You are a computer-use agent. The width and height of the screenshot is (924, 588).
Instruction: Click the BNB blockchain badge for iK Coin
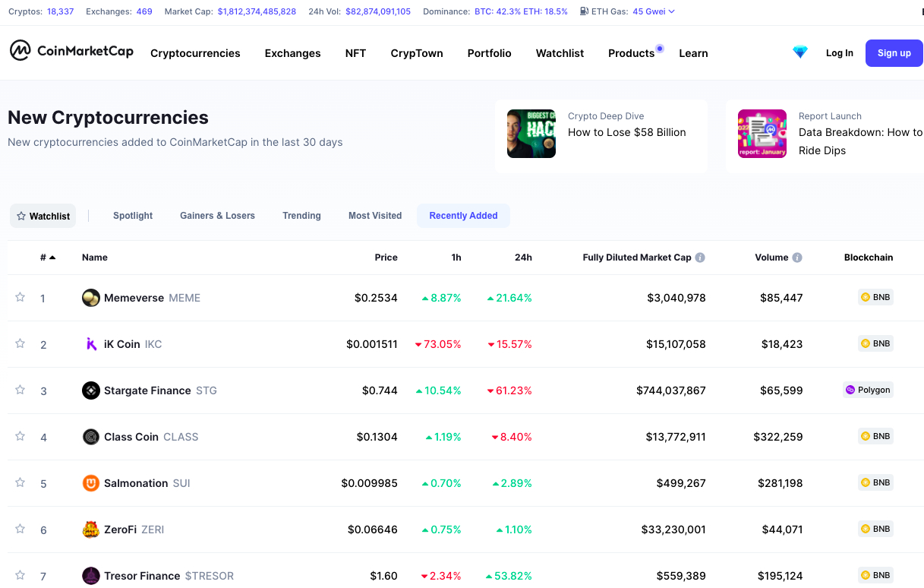pos(875,343)
